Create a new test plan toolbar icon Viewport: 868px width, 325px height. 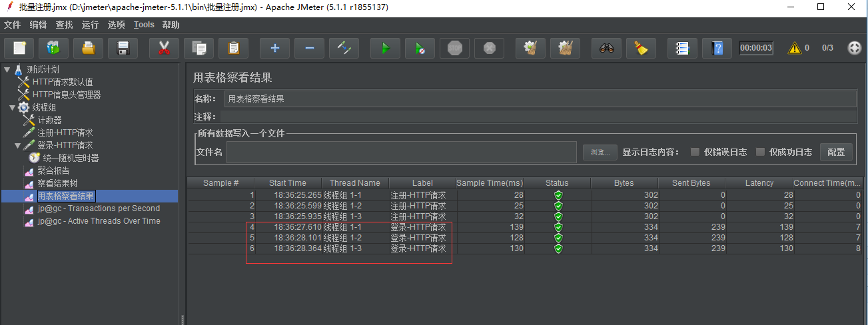pyautogui.click(x=19, y=48)
